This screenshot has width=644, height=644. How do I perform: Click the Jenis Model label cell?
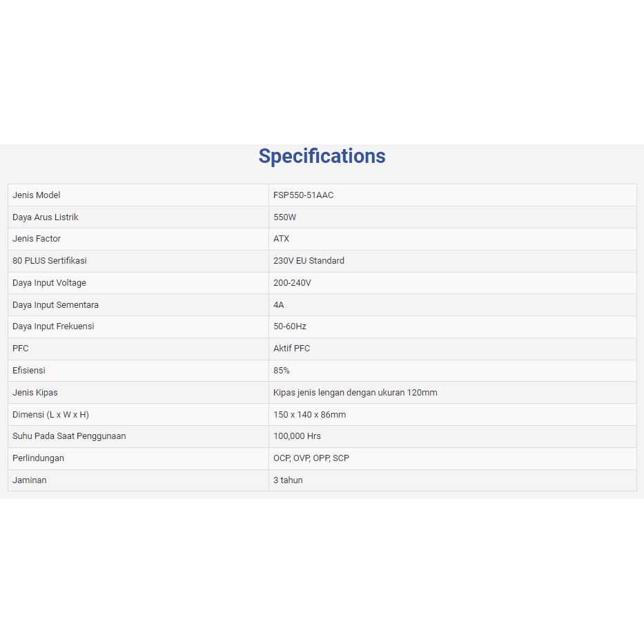(37, 195)
